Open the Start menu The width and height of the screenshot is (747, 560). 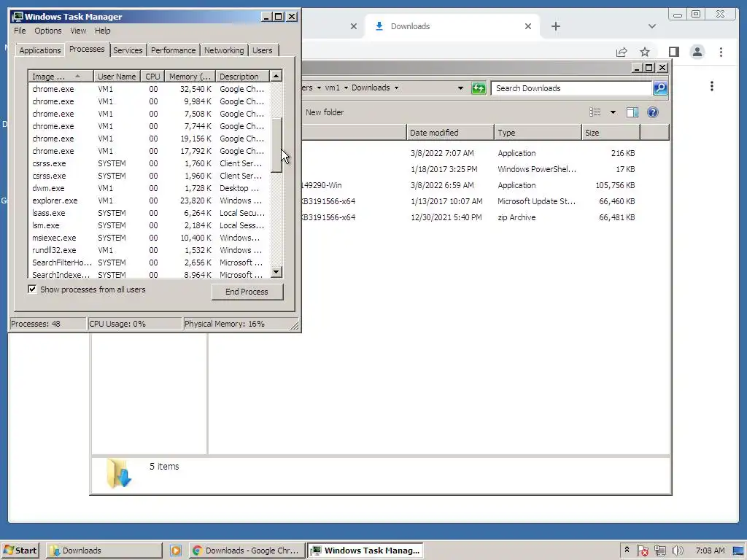tap(20, 551)
